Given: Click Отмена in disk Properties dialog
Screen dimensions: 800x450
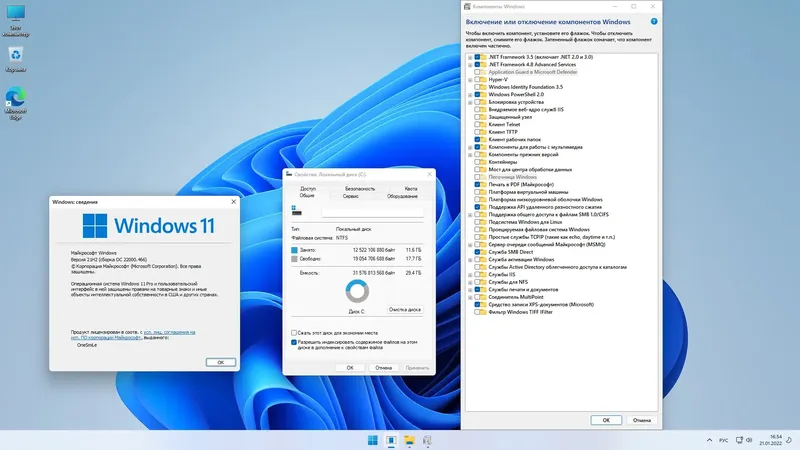Looking at the screenshot, I should (x=383, y=367).
